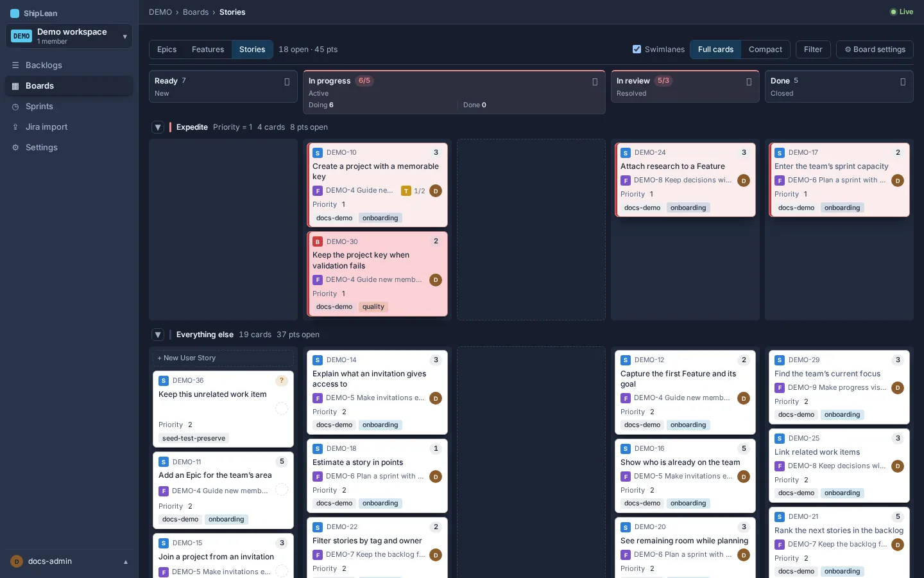
Task: Click the Filter button
Action: (x=813, y=49)
